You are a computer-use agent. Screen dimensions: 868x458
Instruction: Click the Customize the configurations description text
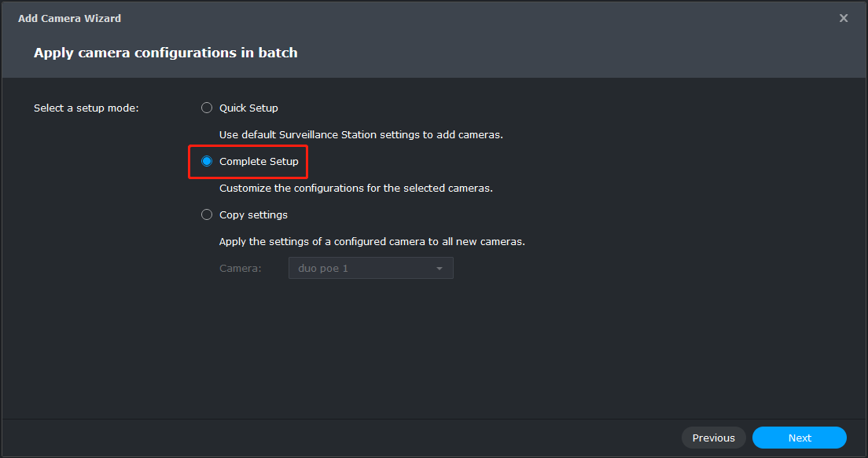pyautogui.click(x=356, y=188)
